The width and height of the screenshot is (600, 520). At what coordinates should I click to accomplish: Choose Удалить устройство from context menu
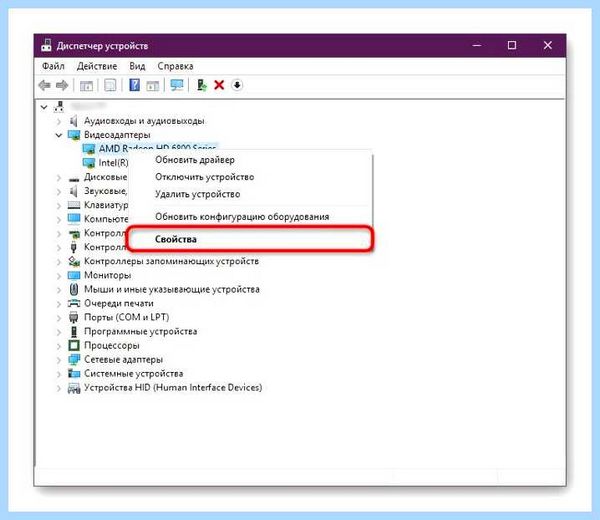pos(251,194)
